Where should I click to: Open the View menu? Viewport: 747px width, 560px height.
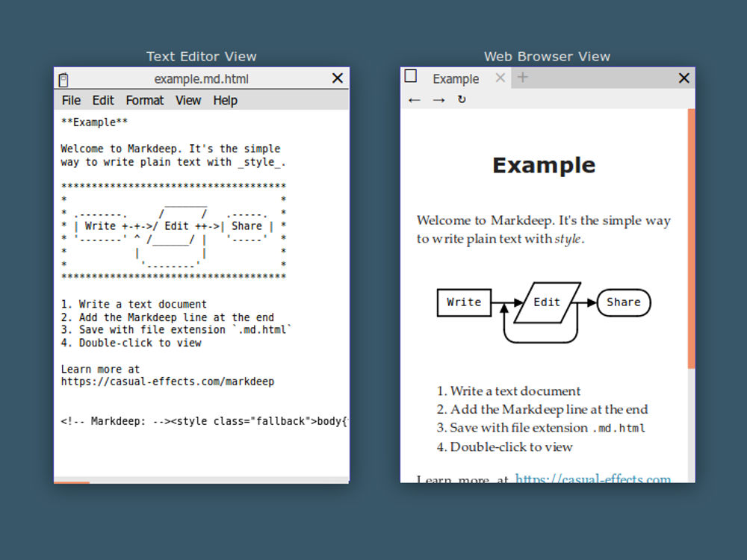point(188,101)
